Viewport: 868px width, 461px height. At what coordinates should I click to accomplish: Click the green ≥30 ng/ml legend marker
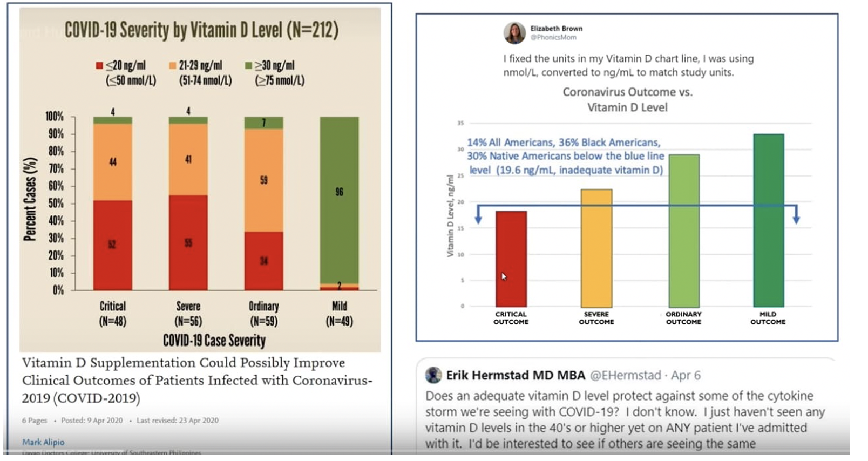(248, 66)
